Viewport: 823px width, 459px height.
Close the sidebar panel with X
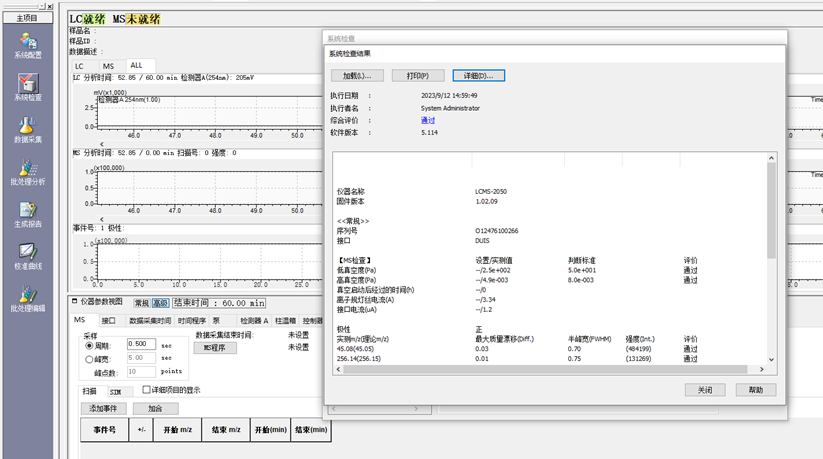[x=50, y=7]
